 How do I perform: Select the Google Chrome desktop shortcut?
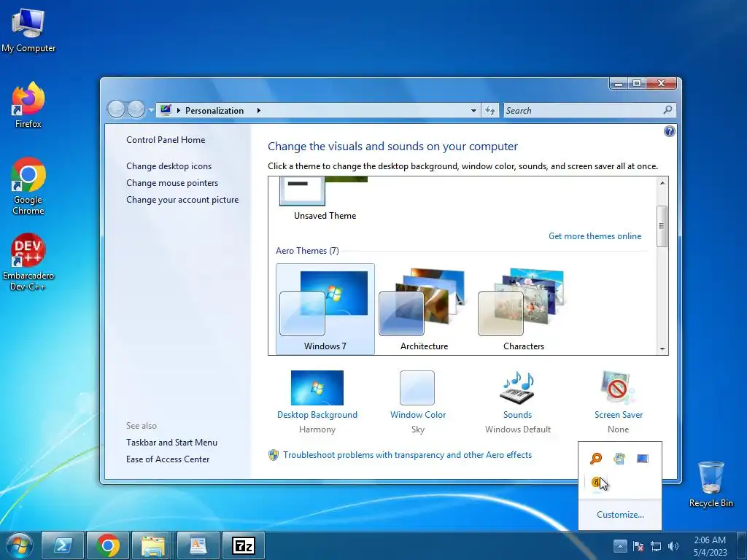point(28,186)
